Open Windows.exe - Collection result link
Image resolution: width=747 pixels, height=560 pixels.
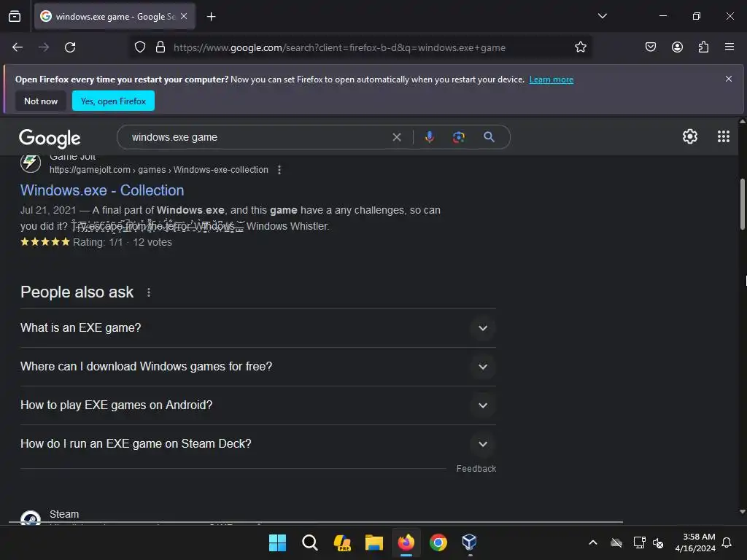coord(102,190)
